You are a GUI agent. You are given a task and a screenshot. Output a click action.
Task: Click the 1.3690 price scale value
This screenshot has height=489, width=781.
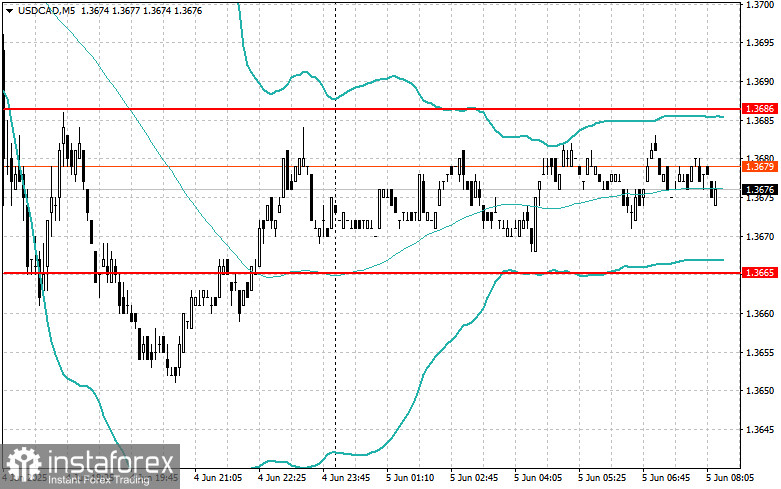click(760, 82)
